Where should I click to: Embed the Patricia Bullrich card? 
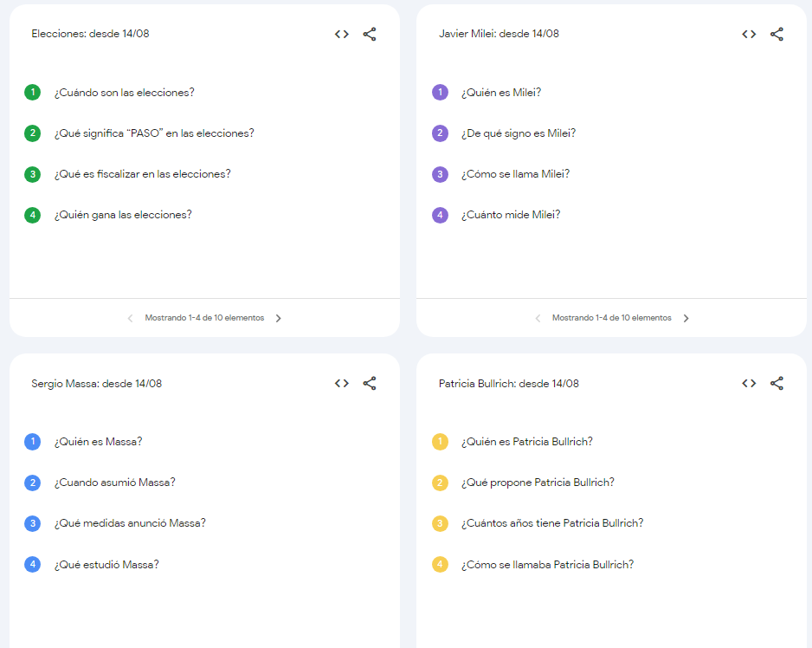pos(749,383)
